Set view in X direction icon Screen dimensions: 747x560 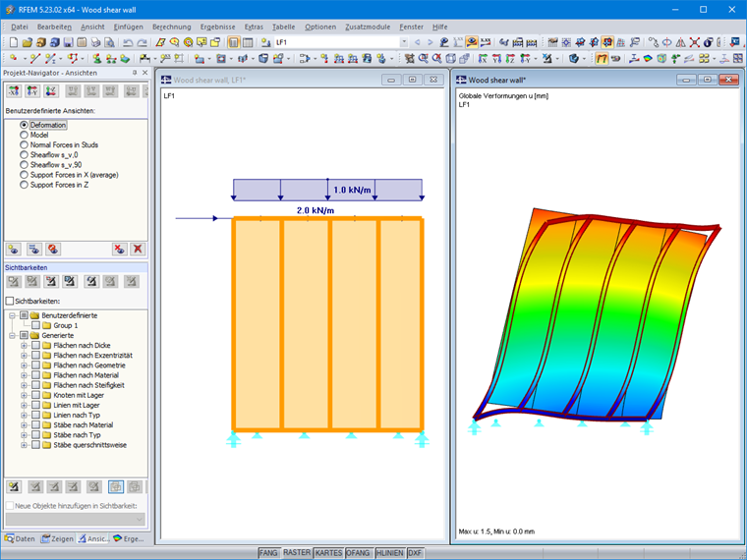coord(483,59)
